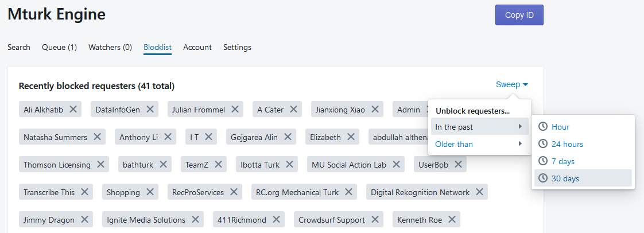Go to the Watchers (0) tab
644x233 pixels.
pyautogui.click(x=110, y=47)
